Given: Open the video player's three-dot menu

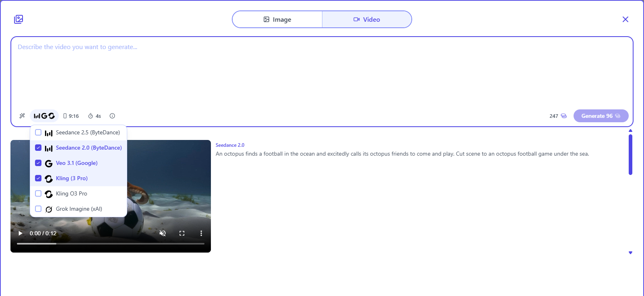Looking at the screenshot, I should [x=201, y=233].
